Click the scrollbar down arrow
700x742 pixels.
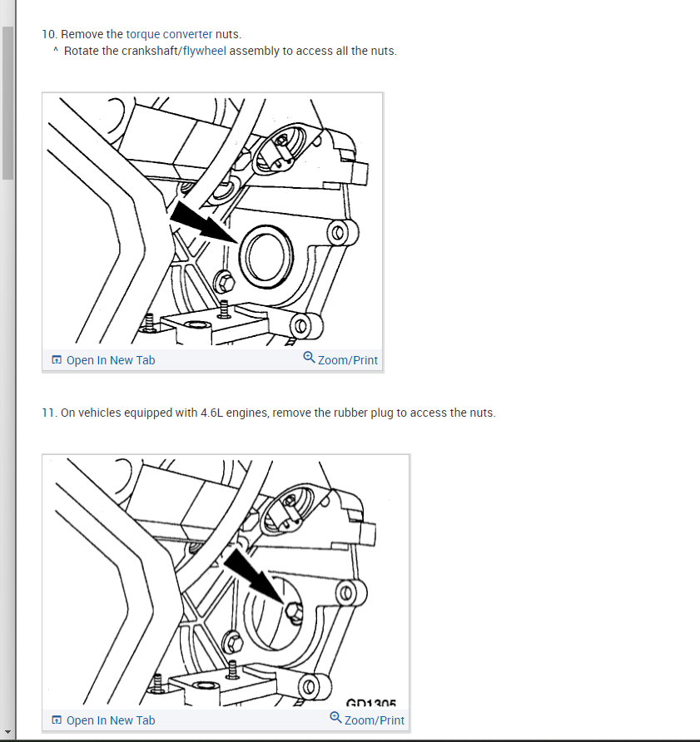coord(7,732)
